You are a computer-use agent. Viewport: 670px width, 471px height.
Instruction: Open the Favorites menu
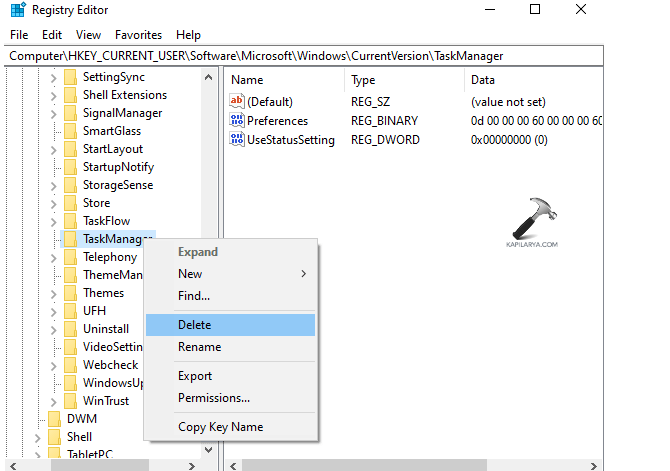(x=138, y=34)
